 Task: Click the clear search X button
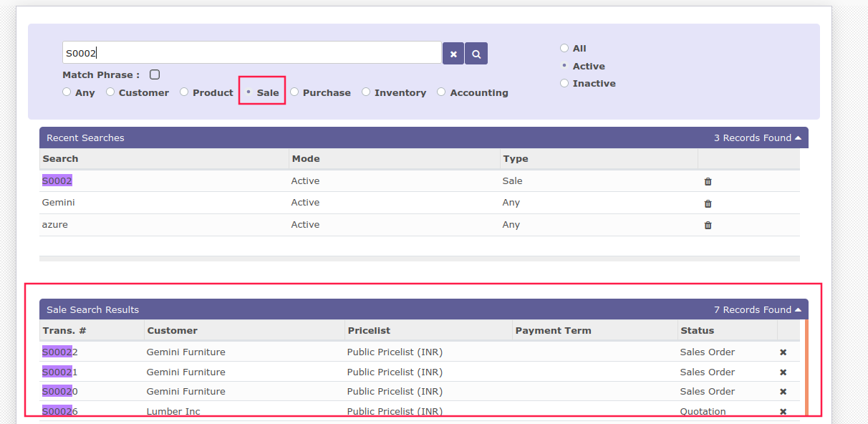[453, 54]
